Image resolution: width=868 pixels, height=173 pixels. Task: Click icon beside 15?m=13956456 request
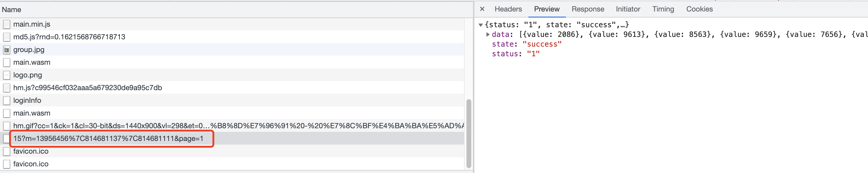pos(6,139)
